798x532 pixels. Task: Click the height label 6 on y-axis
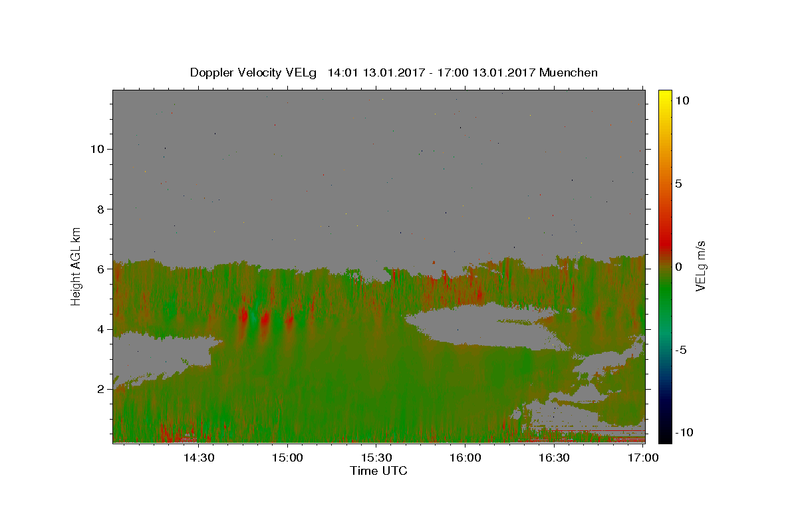[99, 269]
